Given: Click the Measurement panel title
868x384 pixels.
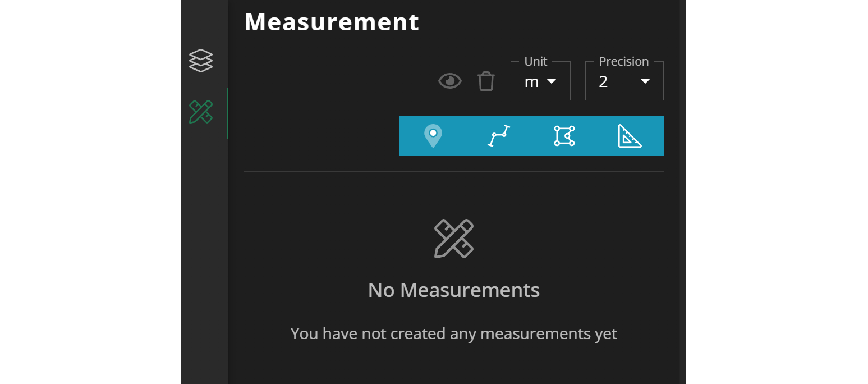Looking at the screenshot, I should 332,22.
